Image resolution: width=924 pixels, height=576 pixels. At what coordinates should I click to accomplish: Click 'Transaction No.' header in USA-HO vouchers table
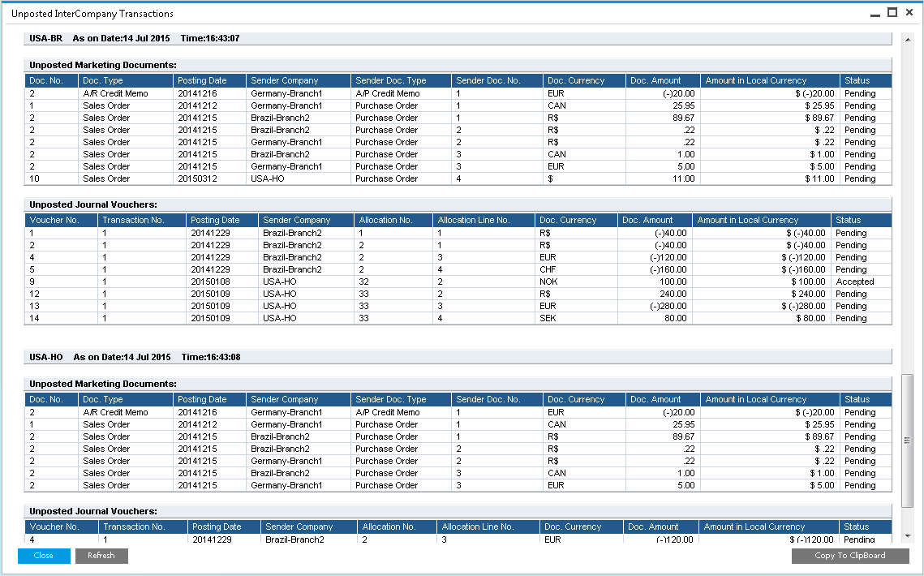click(144, 527)
